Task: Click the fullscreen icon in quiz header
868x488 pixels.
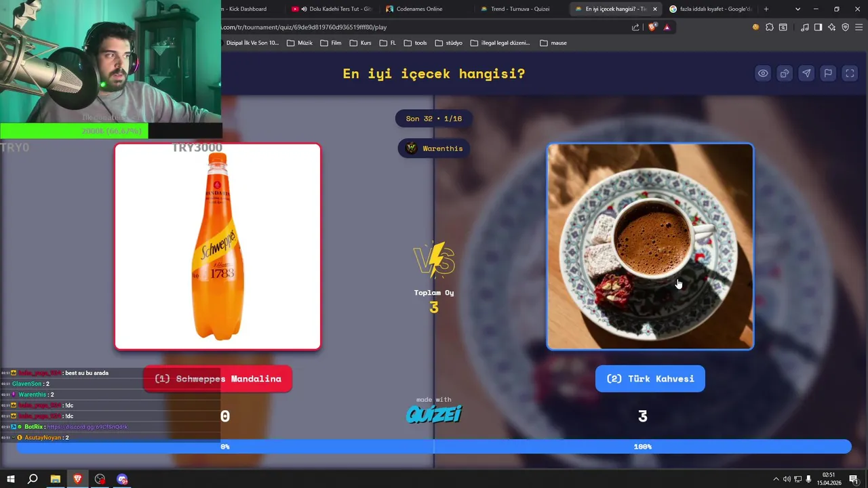Action: tap(850, 73)
